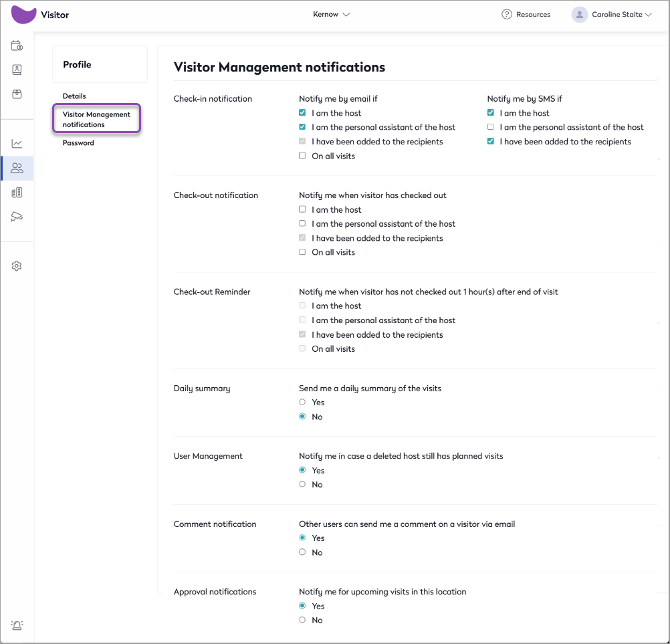Screen dimensions: 670x644
Task: Click 'Send me a daily summary of the visits'
Action: pyautogui.click(x=370, y=389)
